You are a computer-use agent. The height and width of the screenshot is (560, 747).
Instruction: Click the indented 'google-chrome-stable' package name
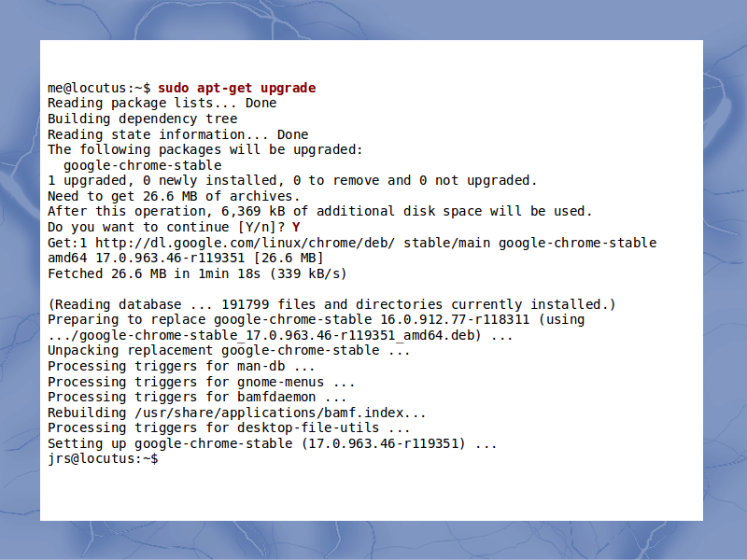(x=143, y=165)
